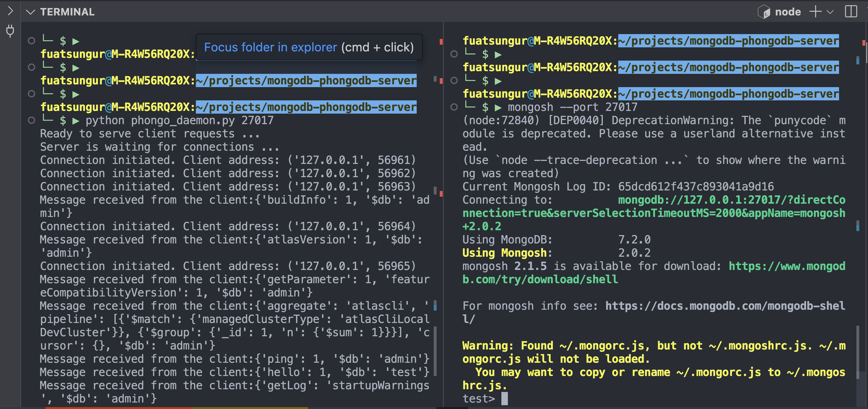868x409 pixels.
Task: Click Focus folder in explorer tooltip link
Action: pyautogui.click(x=270, y=48)
